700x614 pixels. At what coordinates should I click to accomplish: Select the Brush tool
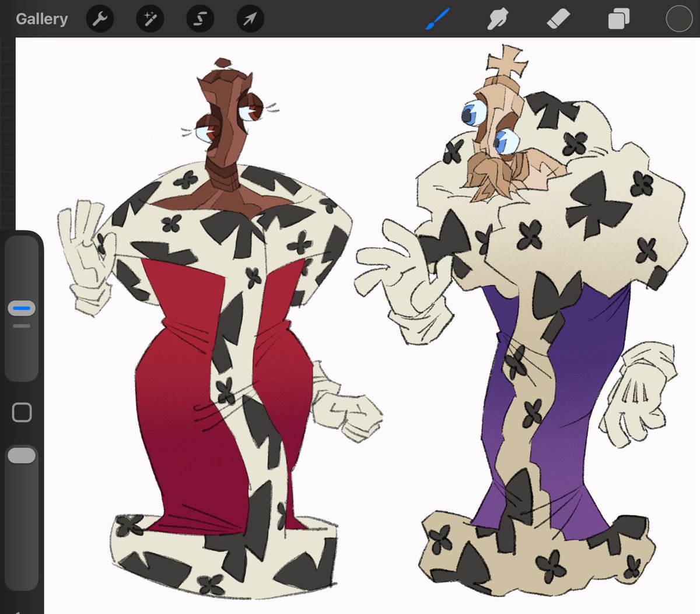pos(437,19)
